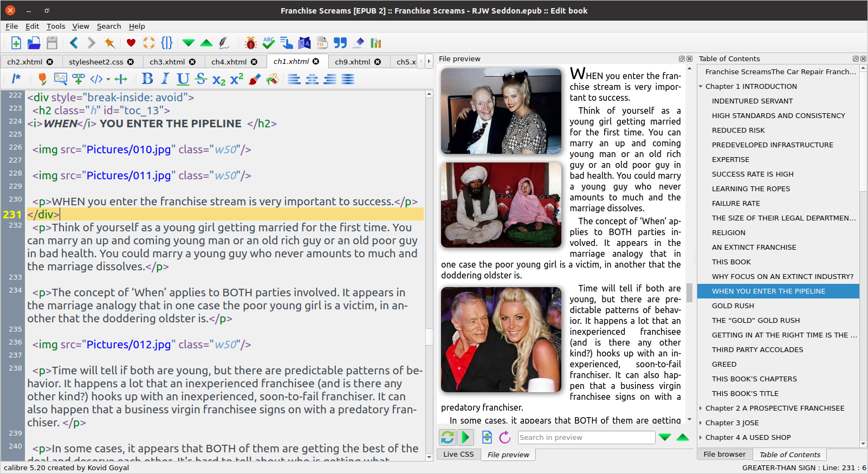Select GOLD RUSH in Table of Contents

pos(733,306)
